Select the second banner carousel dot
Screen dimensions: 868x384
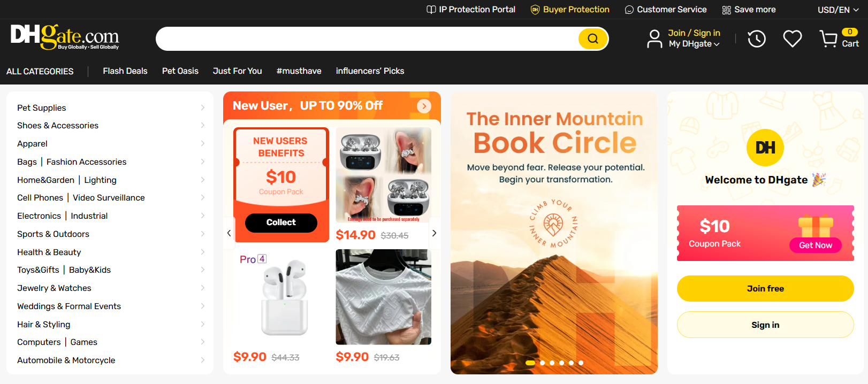click(543, 363)
